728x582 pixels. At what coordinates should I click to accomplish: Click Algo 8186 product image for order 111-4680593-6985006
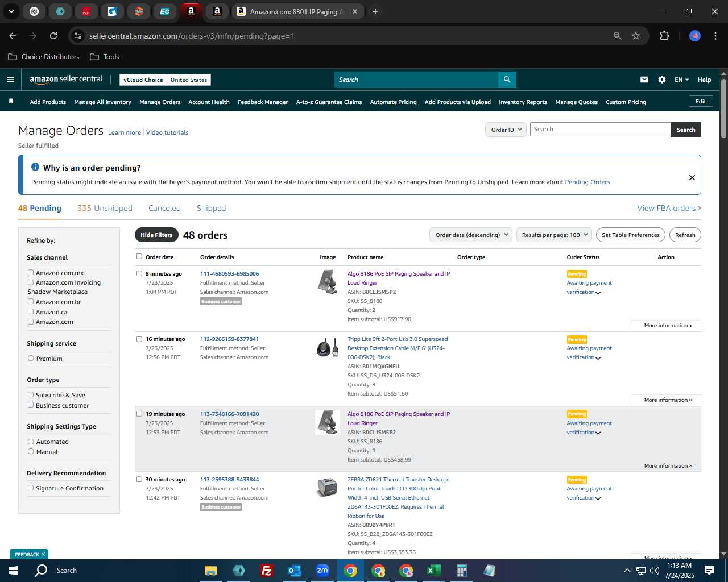[328, 282]
